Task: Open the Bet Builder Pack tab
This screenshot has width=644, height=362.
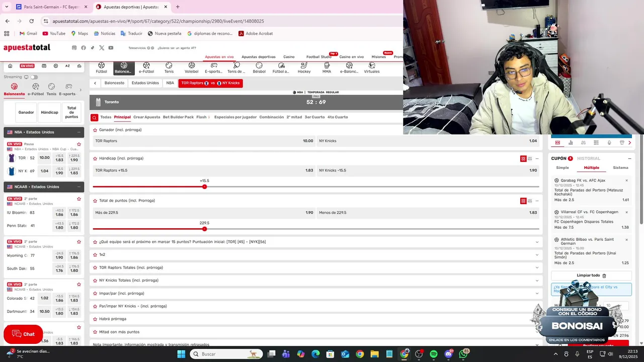Action: pyautogui.click(x=178, y=117)
